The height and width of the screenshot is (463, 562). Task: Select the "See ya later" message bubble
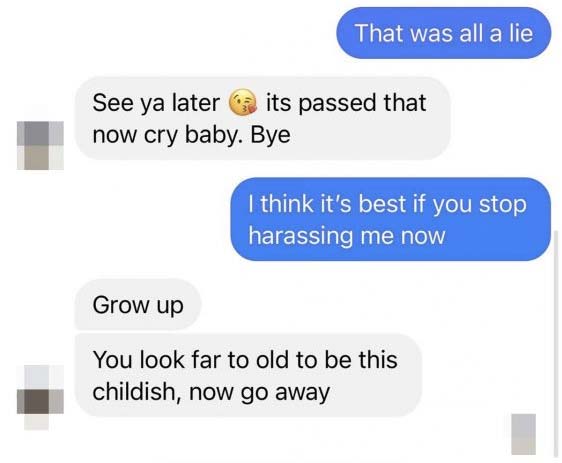262,118
